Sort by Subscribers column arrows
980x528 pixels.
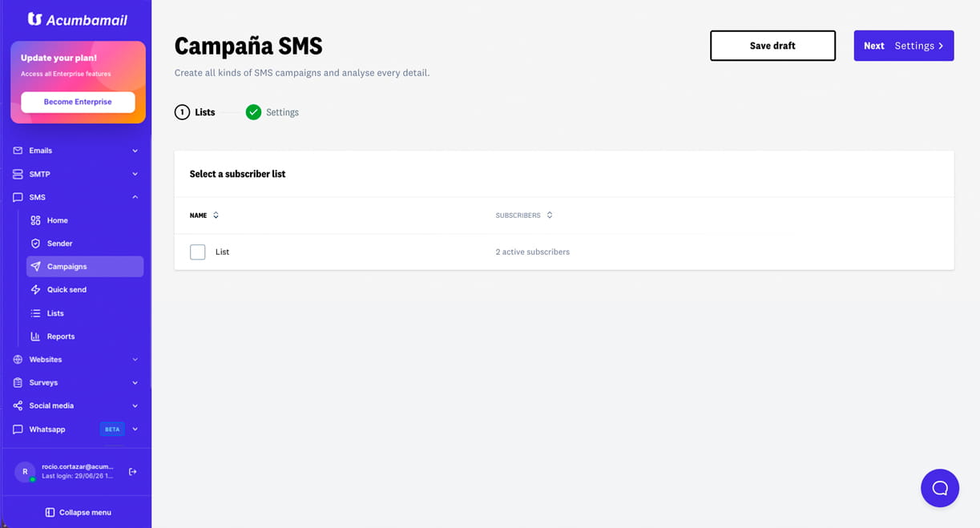tap(550, 216)
